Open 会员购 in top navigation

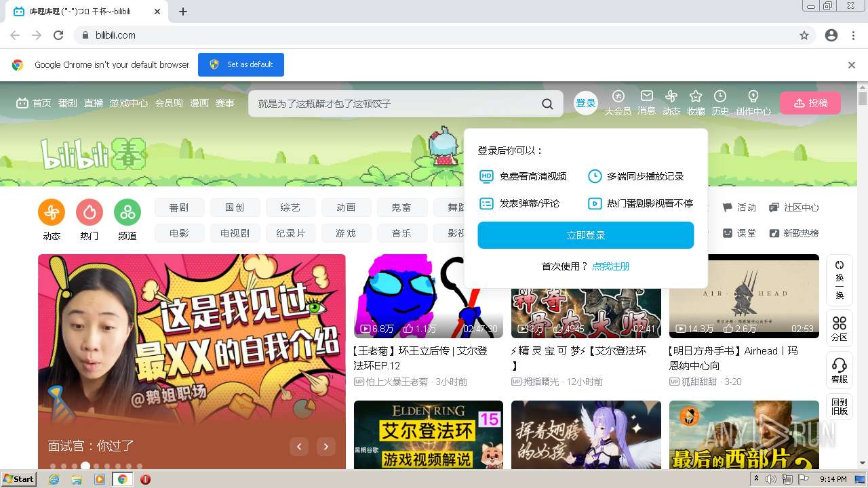[x=169, y=103]
